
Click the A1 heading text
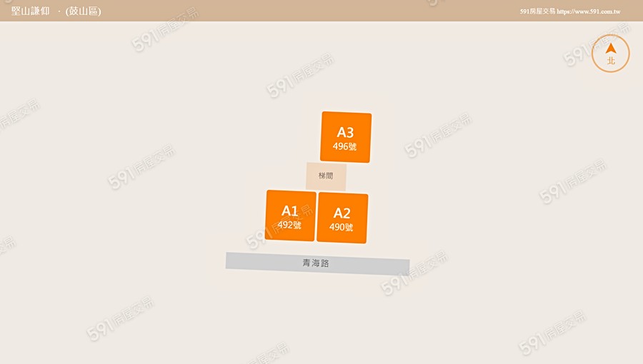289,211
